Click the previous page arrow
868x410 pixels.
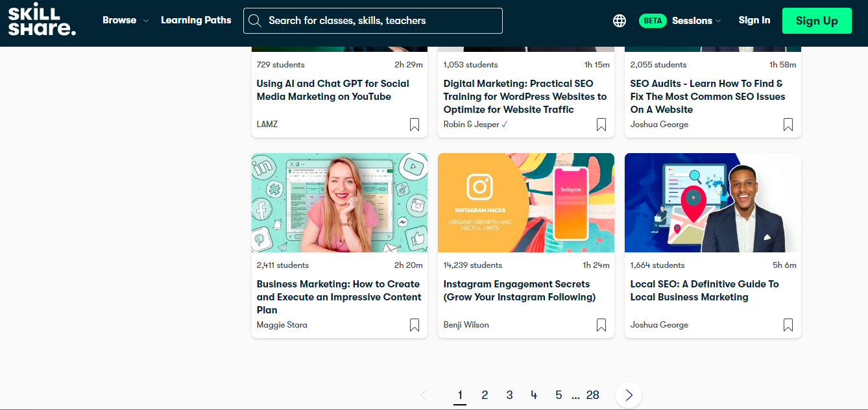tap(424, 395)
